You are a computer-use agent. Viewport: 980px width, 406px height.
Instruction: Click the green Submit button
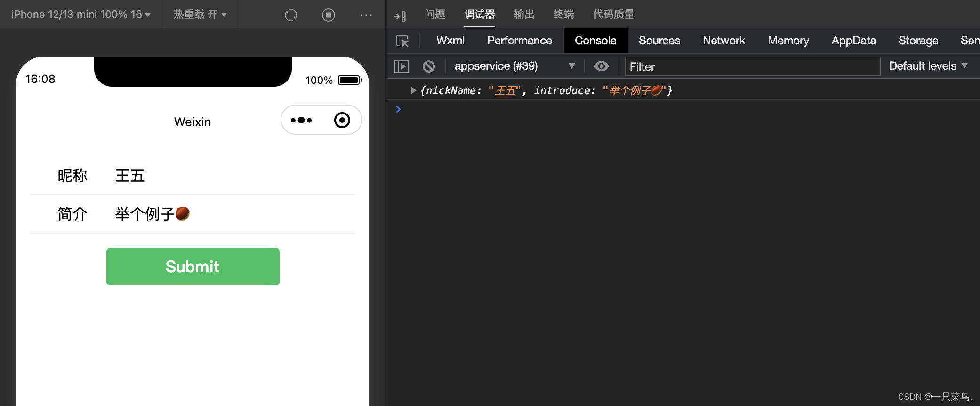click(193, 267)
